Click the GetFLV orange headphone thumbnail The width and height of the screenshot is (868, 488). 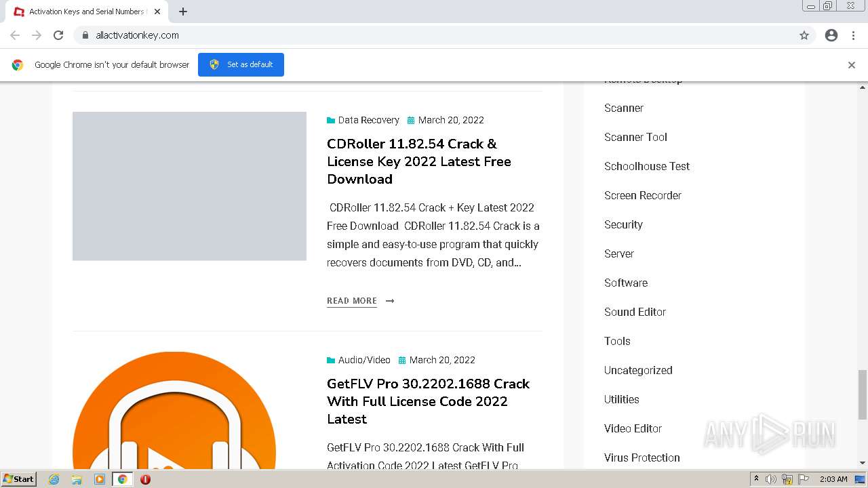[x=174, y=410]
